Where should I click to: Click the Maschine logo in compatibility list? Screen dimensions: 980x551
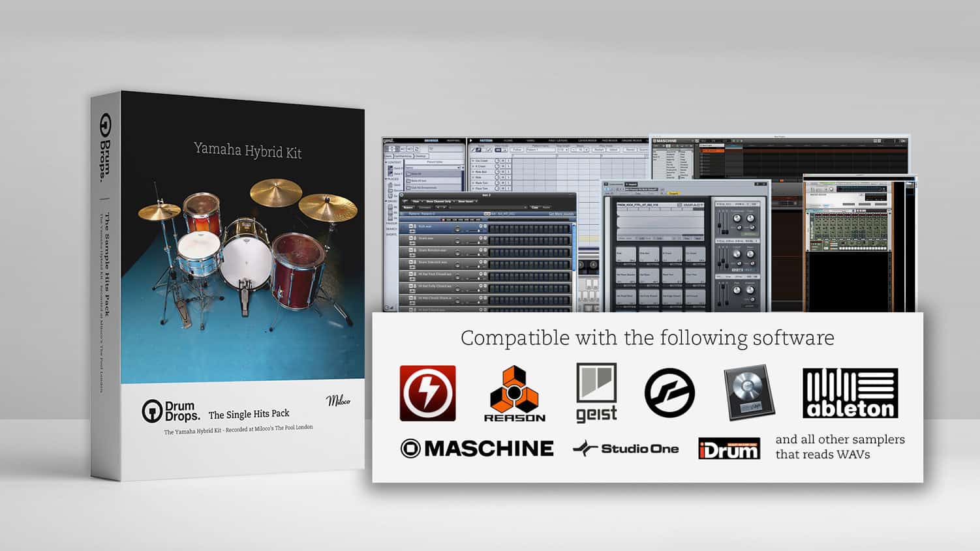[x=477, y=449]
